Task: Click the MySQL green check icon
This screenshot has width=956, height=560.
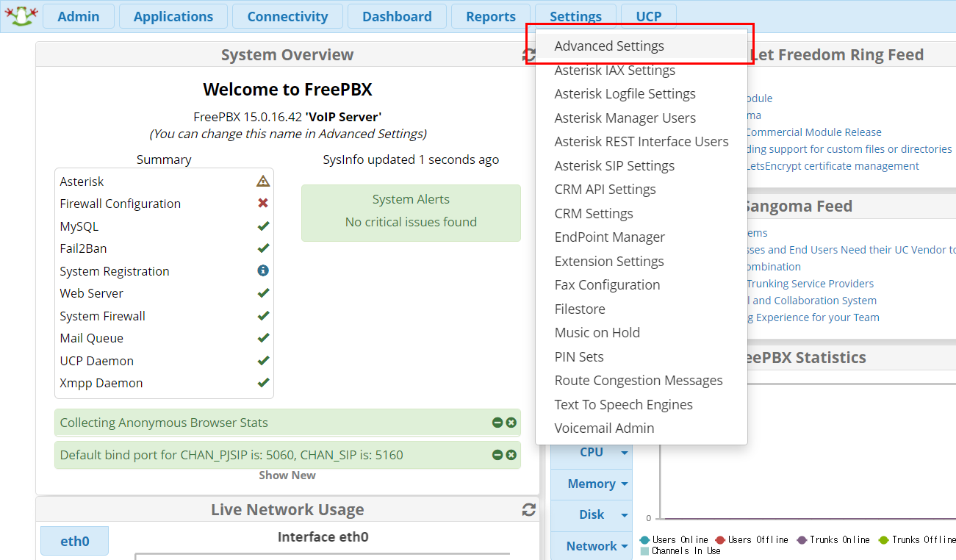Action: [x=263, y=226]
